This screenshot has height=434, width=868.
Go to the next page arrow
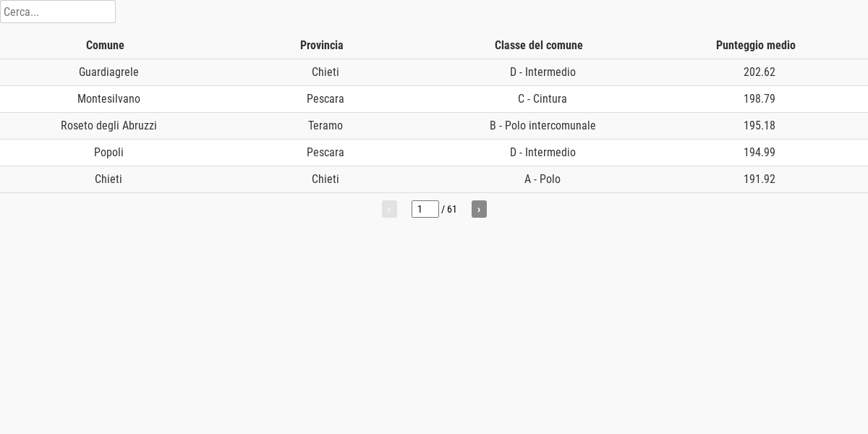tap(479, 209)
